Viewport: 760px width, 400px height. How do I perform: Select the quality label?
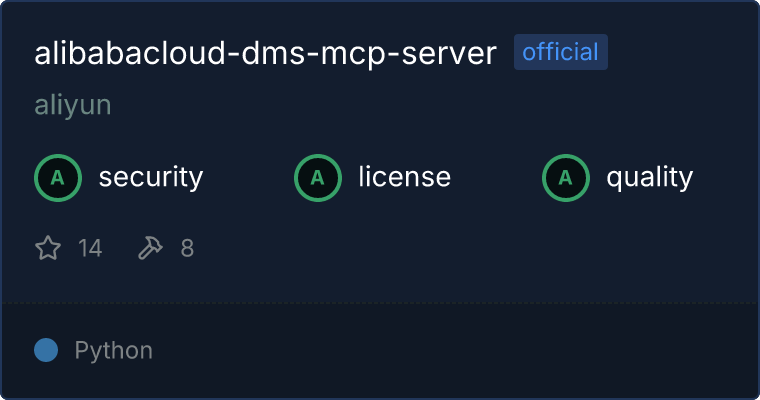649,178
